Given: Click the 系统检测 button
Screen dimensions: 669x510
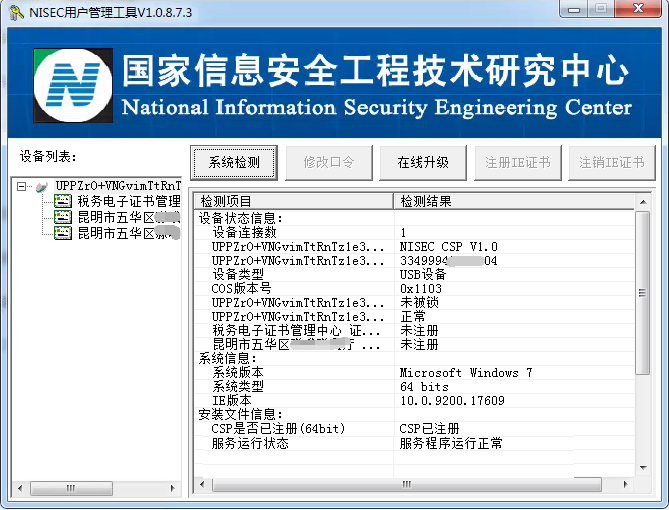Looking at the screenshot, I should pos(234,163).
